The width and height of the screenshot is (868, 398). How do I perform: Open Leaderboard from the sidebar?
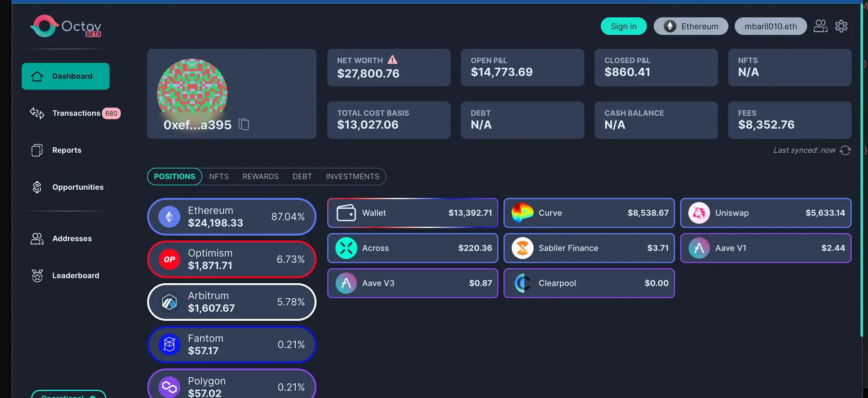click(75, 276)
